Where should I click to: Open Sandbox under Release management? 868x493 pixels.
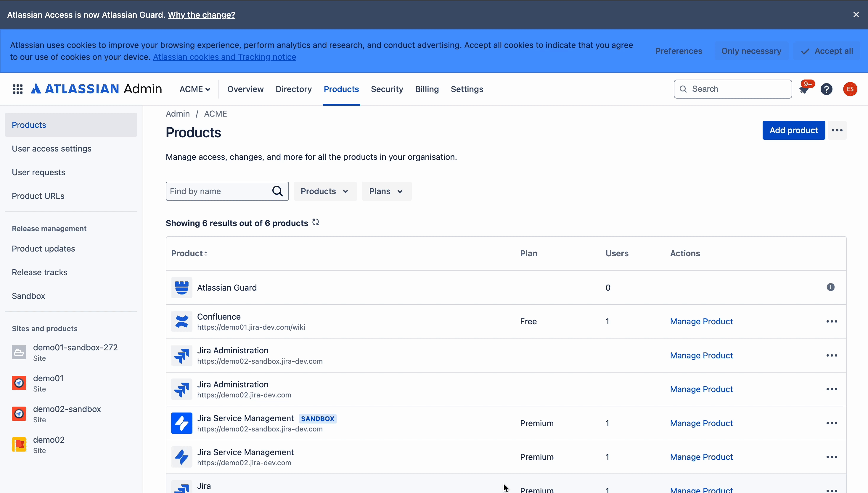click(71, 296)
